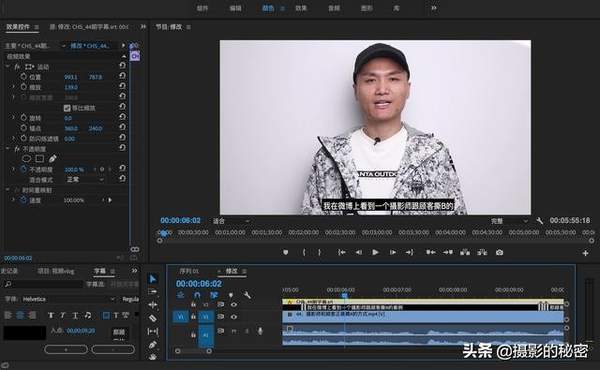Reset the Blend Mode parameter
600x370 pixels.
pos(122,179)
